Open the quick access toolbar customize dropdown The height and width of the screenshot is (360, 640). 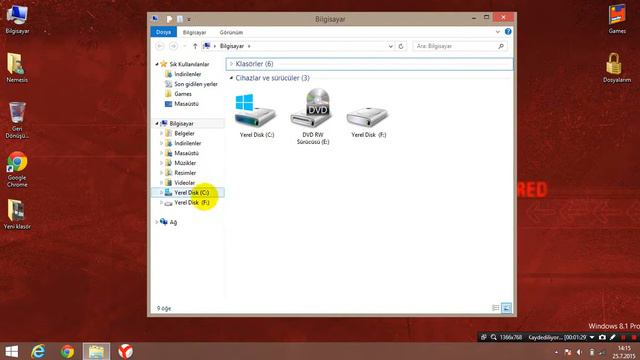tap(189, 19)
